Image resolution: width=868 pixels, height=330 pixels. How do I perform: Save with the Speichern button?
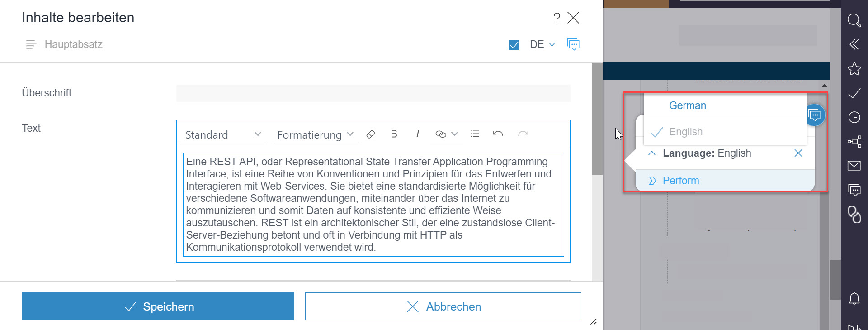coord(158,306)
